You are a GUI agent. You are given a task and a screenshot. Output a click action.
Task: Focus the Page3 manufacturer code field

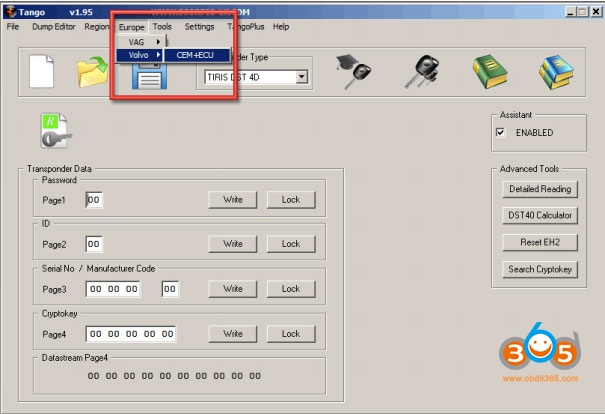pyautogui.click(x=170, y=289)
